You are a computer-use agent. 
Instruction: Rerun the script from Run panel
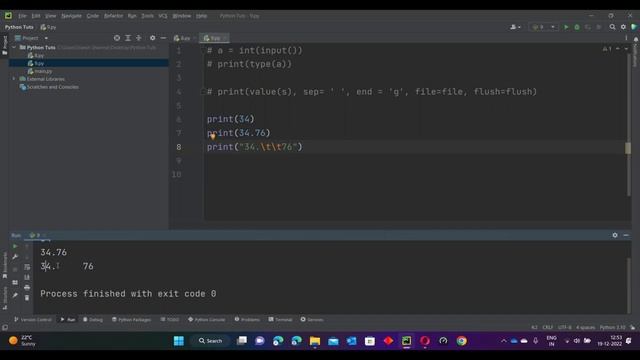pyautogui.click(x=15, y=247)
